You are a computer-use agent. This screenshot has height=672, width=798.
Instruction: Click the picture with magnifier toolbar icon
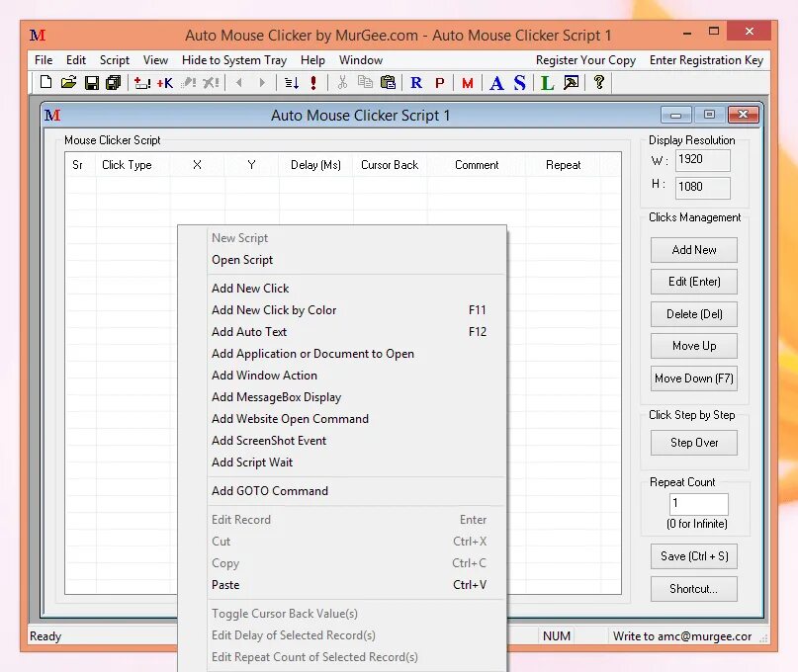571,82
